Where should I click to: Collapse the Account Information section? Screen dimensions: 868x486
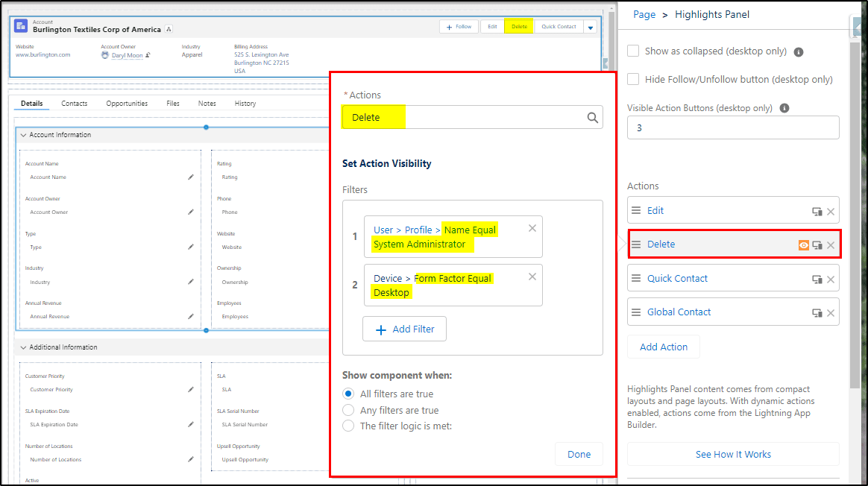point(23,135)
